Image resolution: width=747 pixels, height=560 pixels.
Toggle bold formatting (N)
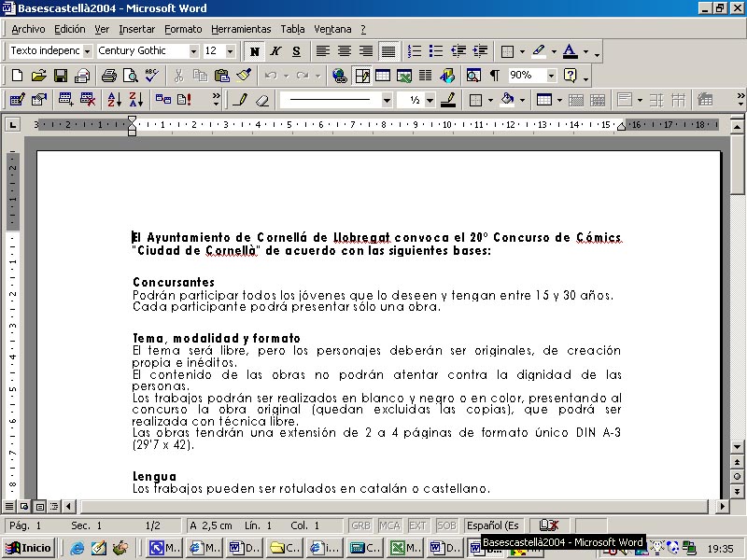pyautogui.click(x=254, y=51)
